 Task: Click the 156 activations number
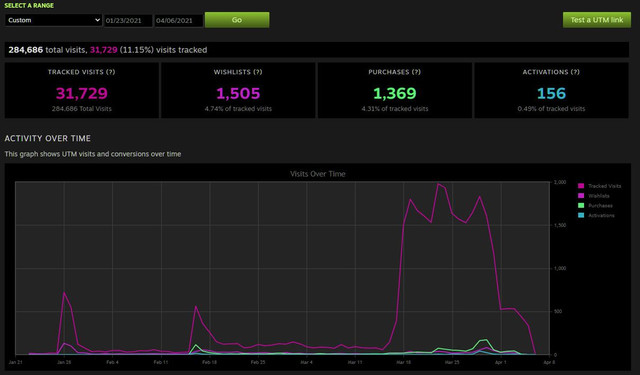click(x=551, y=93)
